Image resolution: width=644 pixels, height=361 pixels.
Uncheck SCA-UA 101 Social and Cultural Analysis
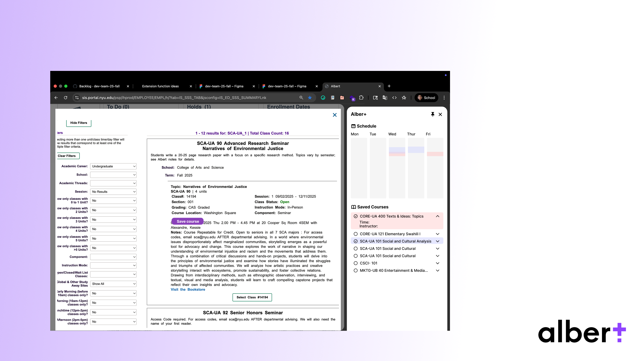pyautogui.click(x=355, y=241)
